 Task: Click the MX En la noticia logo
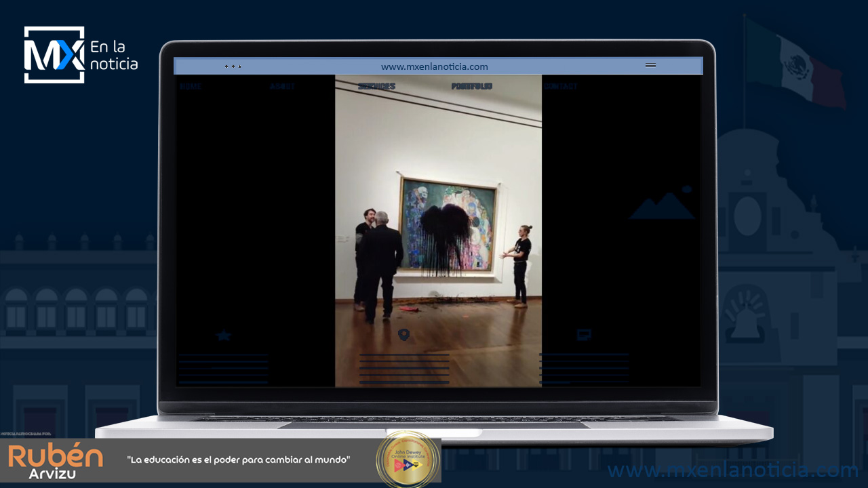(81, 55)
